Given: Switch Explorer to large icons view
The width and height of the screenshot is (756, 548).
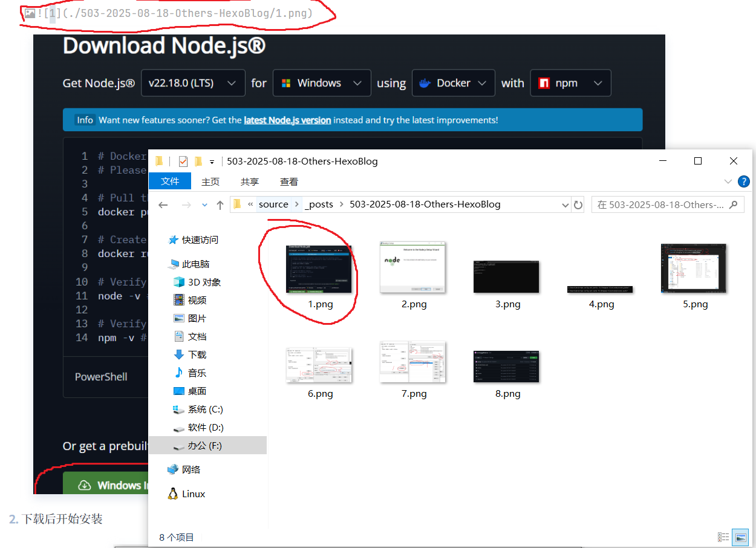Looking at the screenshot, I should (x=740, y=537).
